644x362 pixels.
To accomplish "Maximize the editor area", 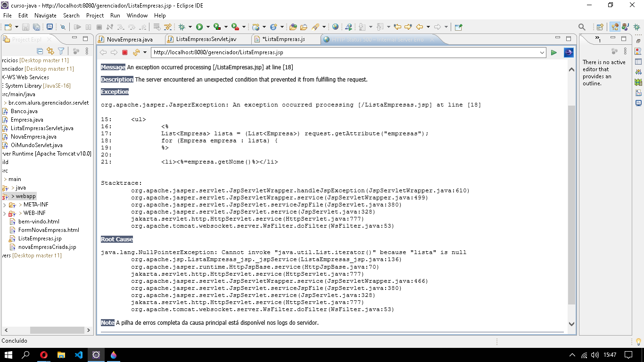I will 568,39.
